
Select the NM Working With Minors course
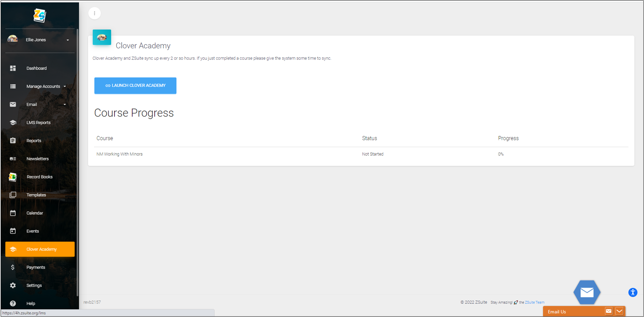(x=120, y=154)
